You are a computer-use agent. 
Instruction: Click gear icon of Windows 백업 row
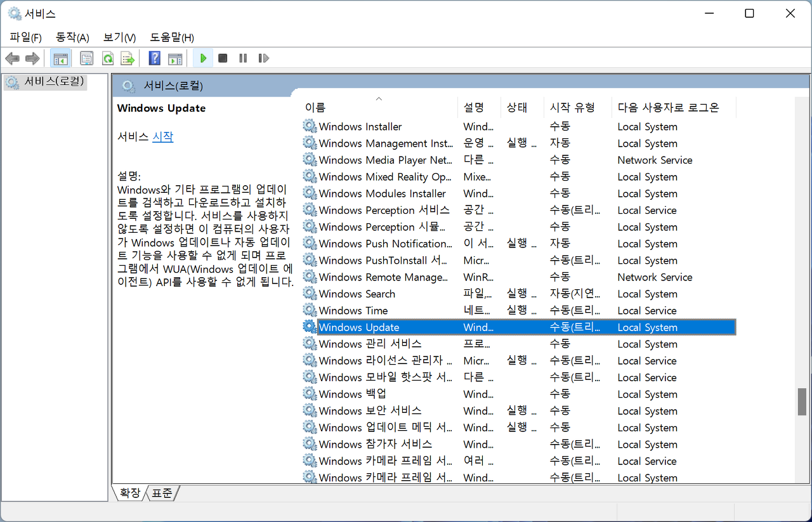[310, 394]
